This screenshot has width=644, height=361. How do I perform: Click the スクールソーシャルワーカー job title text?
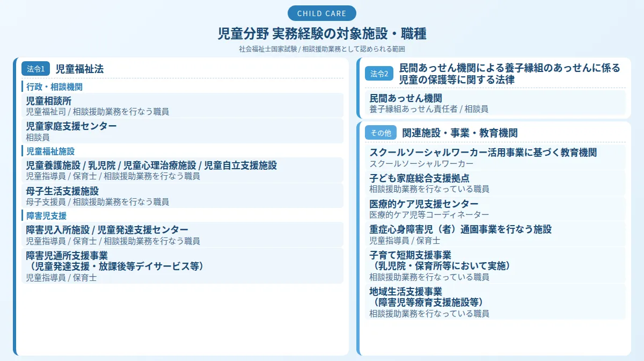(421, 164)
